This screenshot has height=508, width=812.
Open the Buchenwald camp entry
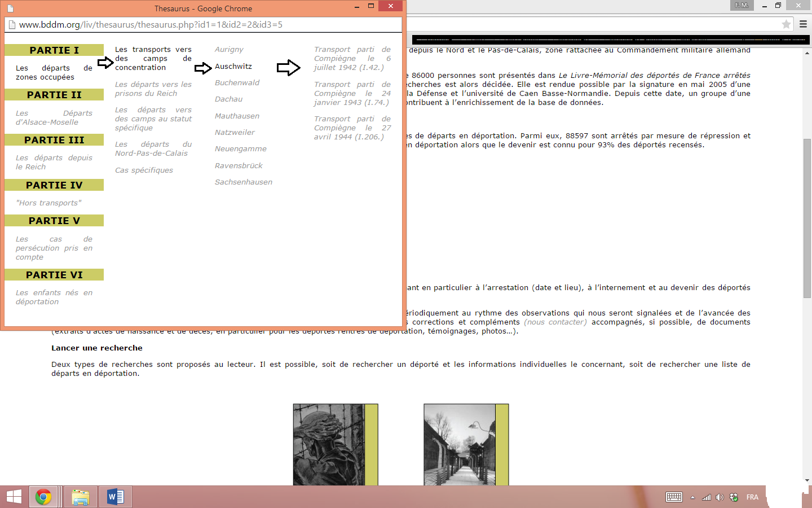237,83
